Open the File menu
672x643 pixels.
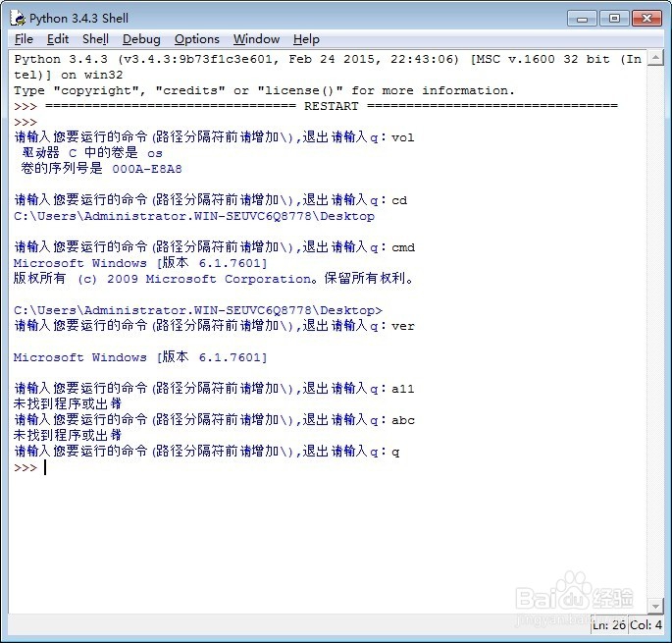coord(24,39)
